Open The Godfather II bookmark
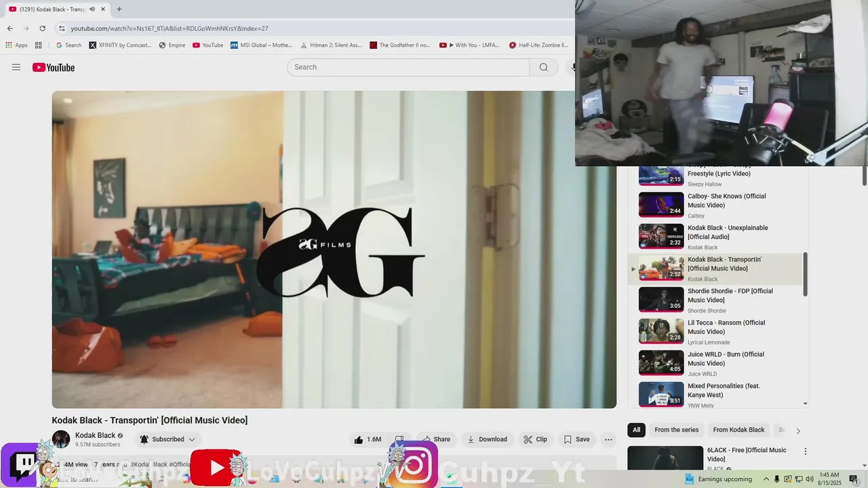868x488 pixels. [x=400, y=45]
